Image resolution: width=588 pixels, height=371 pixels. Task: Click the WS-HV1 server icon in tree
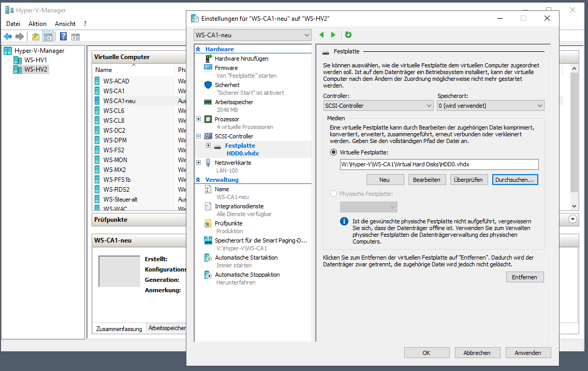tap(17, 60)
